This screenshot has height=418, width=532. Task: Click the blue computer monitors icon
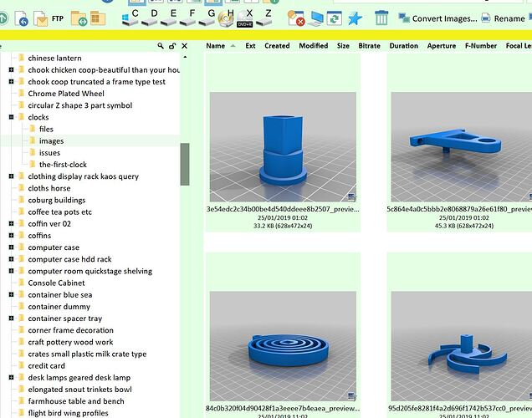(x=316, y=18)
